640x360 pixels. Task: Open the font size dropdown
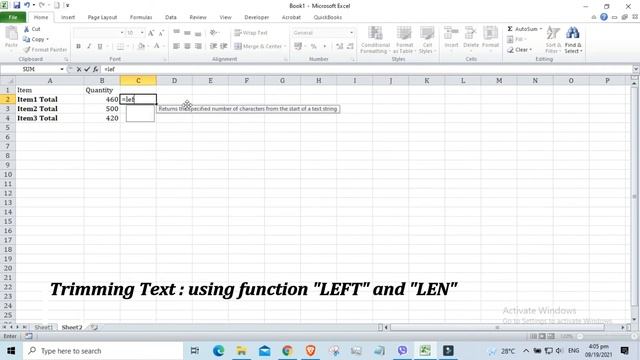(142, 33)
